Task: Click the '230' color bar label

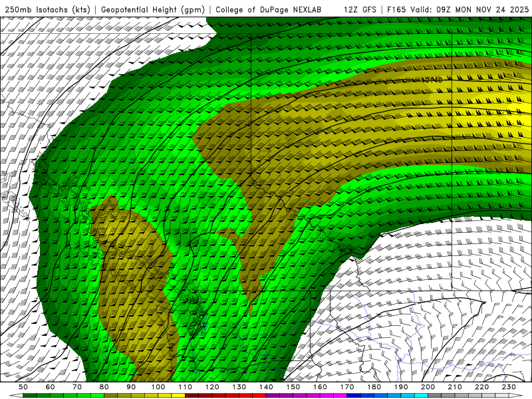Action: [509, 387]
